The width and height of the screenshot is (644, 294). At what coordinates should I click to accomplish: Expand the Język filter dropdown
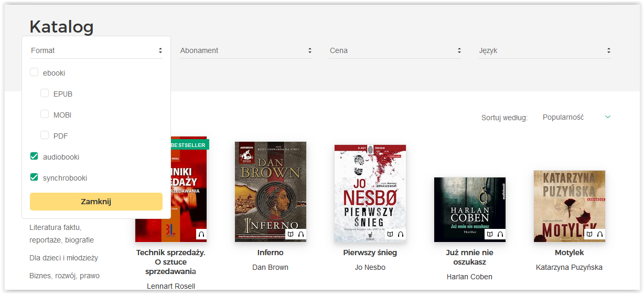tap(544, 50)
